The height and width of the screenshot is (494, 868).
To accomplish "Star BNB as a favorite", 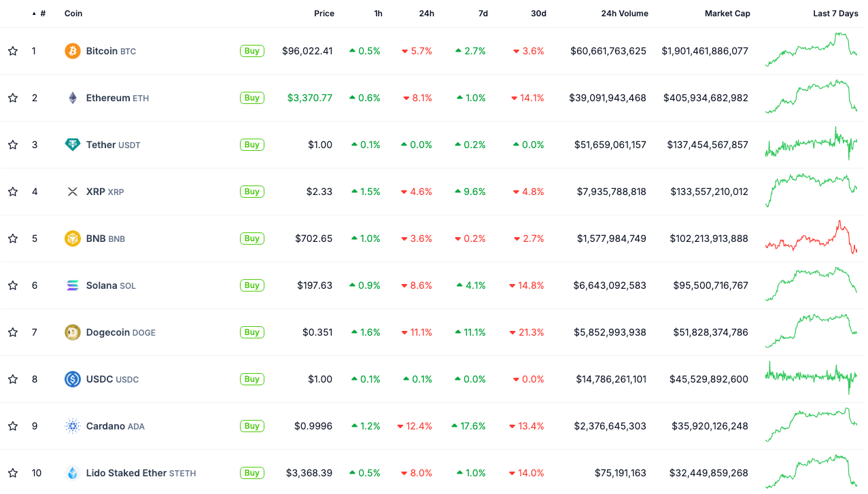I will point(13,239).
